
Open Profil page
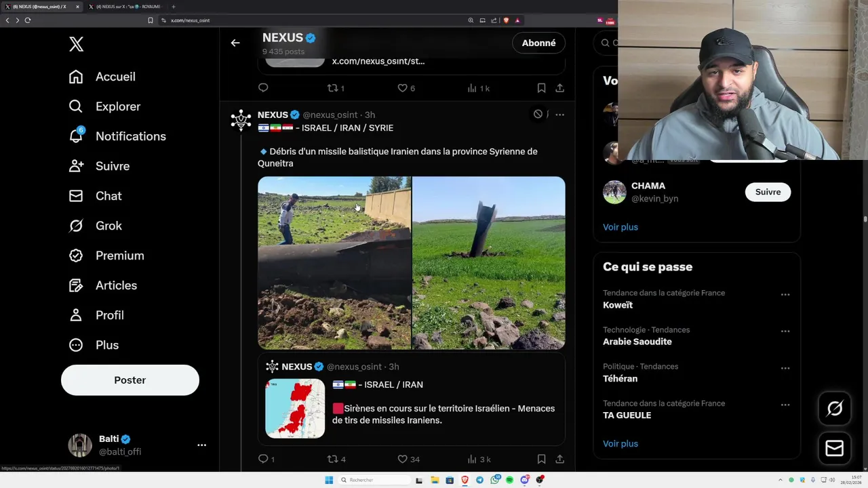96,315
